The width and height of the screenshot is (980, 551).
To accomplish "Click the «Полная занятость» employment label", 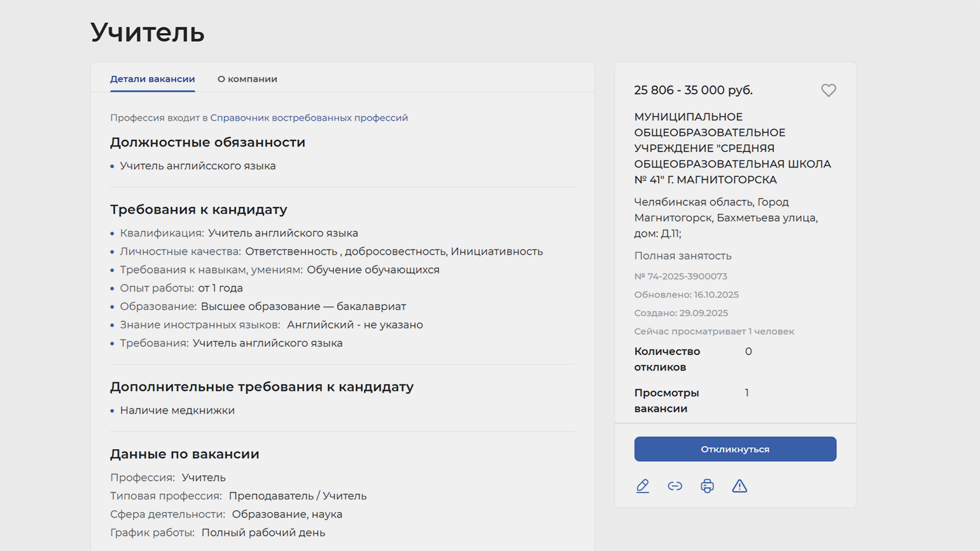I will 682,256.
